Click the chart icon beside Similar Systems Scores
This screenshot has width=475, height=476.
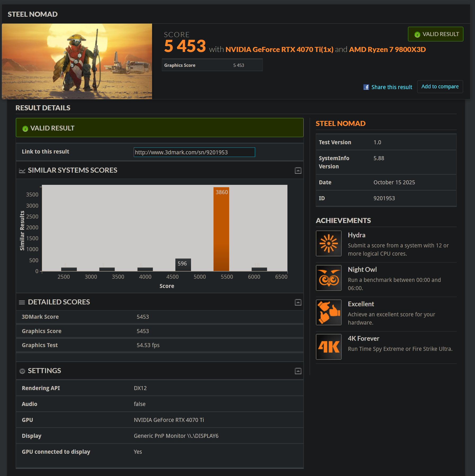tap(22, 171)
